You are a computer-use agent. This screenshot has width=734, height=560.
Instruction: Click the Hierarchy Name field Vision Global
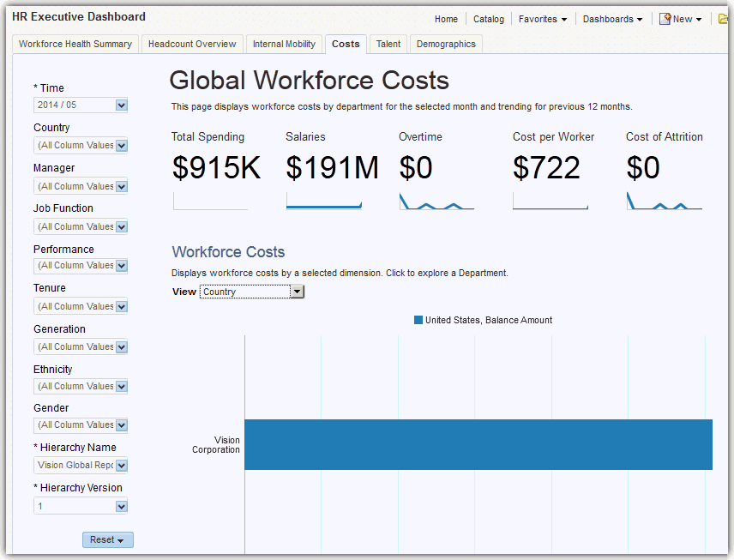80,466
